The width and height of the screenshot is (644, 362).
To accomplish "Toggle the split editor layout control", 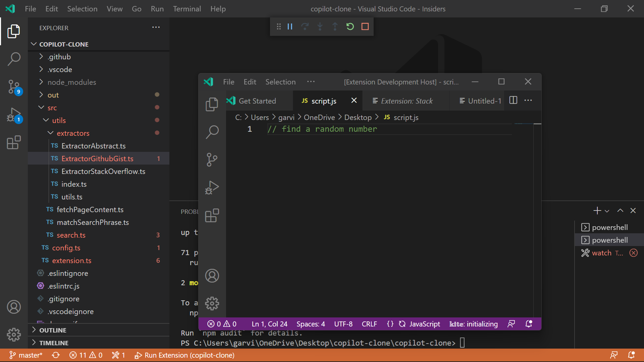I will (x=513, y=100).
